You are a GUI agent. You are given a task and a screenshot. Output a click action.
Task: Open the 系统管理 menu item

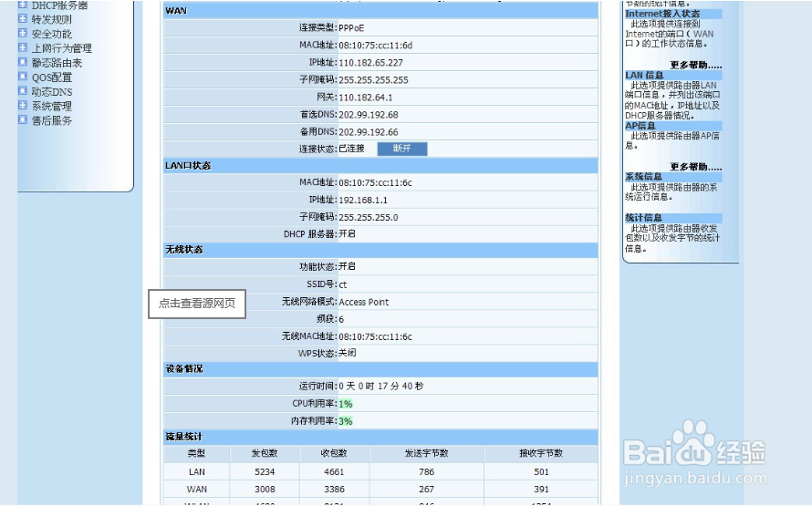pyautogui.click(x=51, y=106)
